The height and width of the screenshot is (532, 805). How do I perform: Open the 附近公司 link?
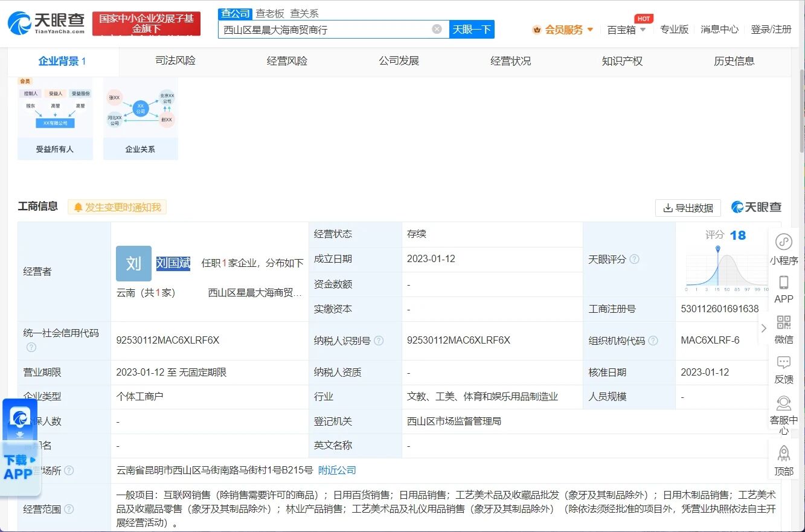click(337, 470)
